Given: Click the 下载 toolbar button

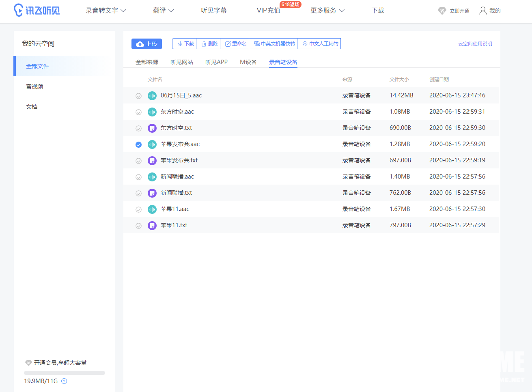Looking at the screenshot, I should tap(184, 44).
